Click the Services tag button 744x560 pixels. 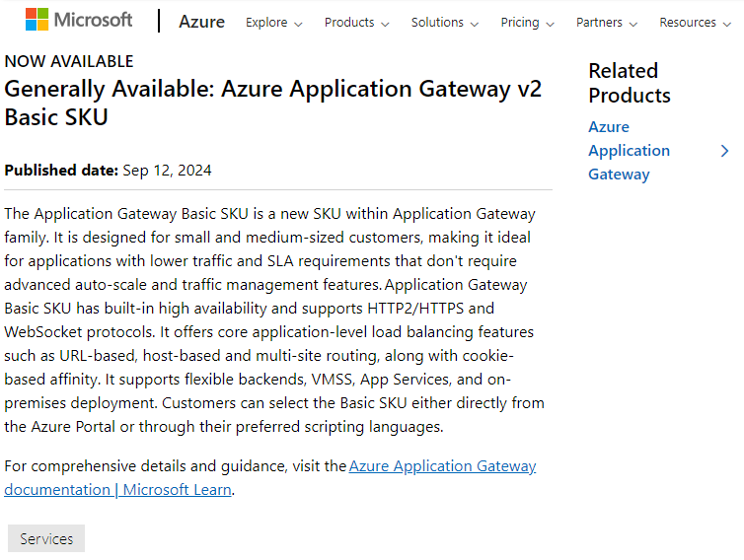tap(46, 538)
